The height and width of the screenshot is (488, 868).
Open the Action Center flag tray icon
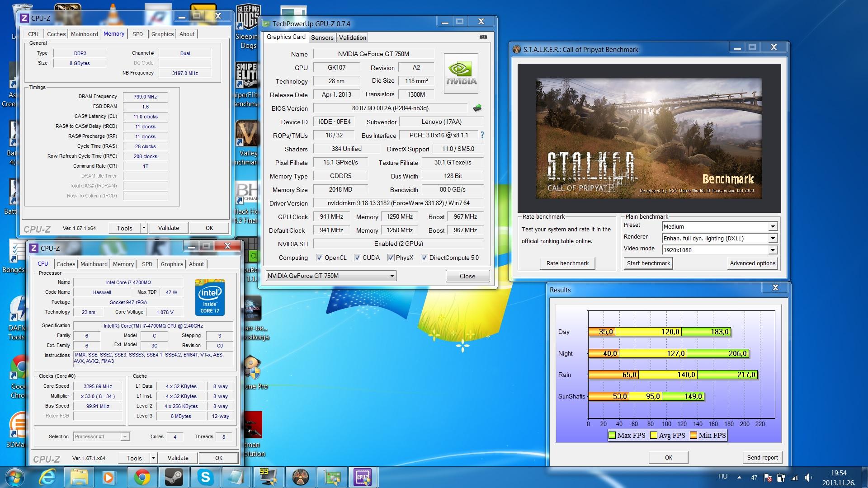point(767,478)
